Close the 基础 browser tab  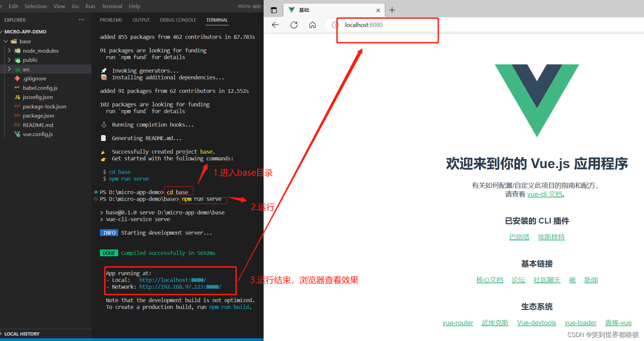378,10
